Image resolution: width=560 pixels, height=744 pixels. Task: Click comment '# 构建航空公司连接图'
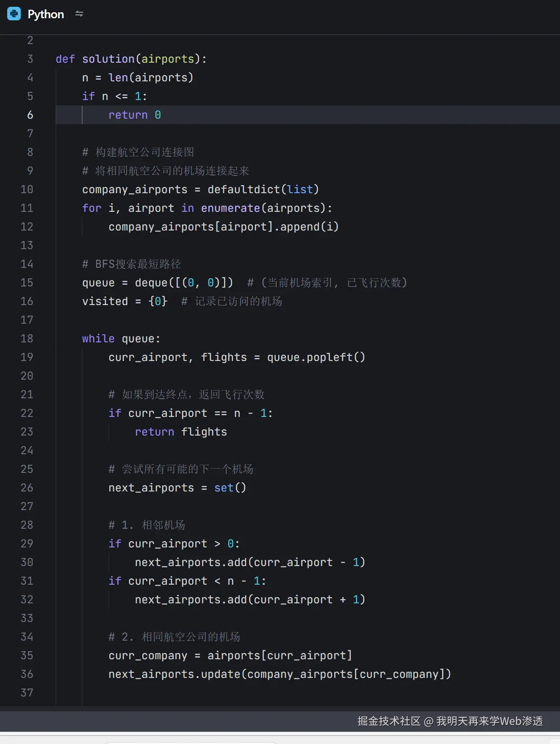(138, 152)
